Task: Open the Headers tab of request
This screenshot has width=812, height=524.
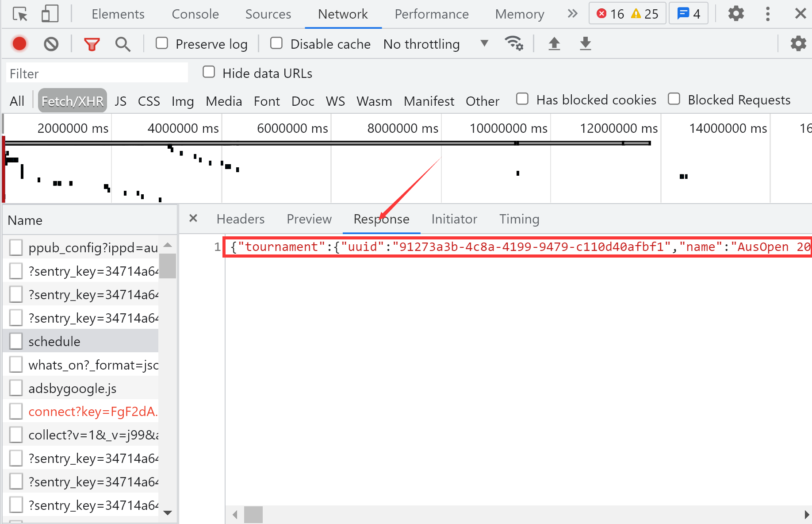Action: [x=241, y=219]
